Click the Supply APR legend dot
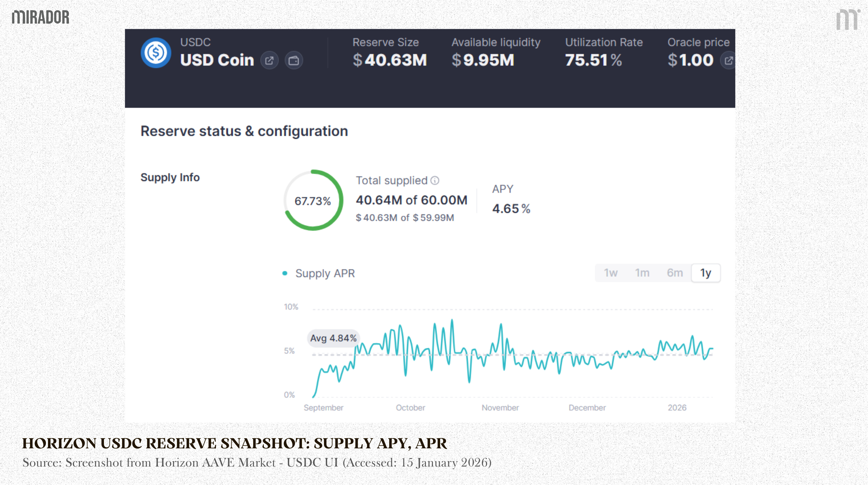This screenshot has height=485, width=868. 285,273
